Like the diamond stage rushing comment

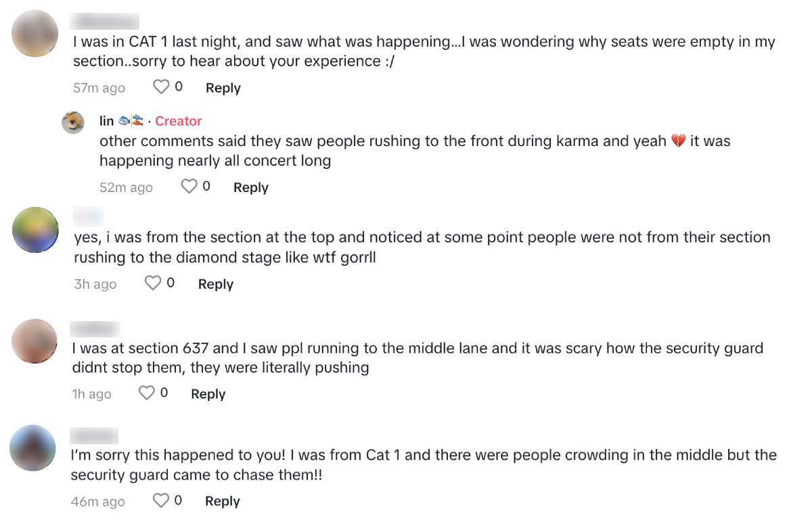pyautogui.click(x=153, y=284)
